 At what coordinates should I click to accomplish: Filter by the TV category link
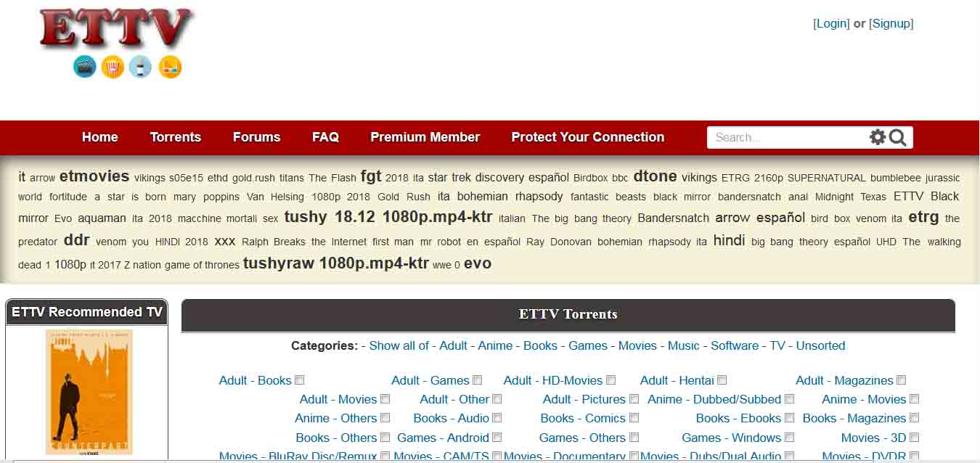click(777, 345)
